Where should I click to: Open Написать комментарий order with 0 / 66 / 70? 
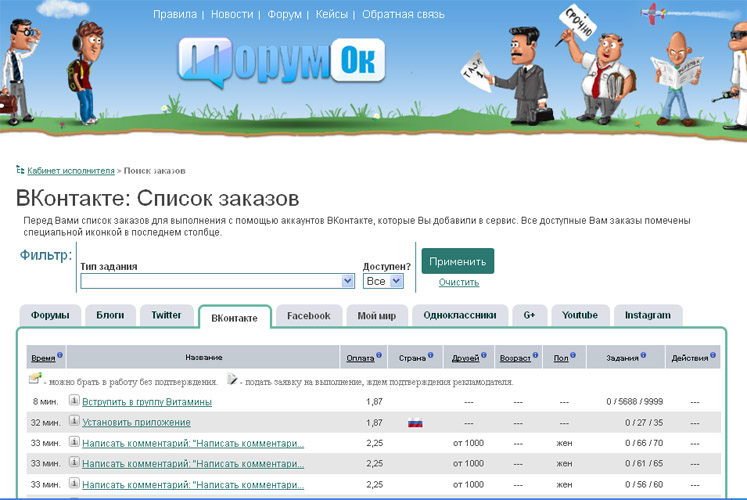click(193, 443)
